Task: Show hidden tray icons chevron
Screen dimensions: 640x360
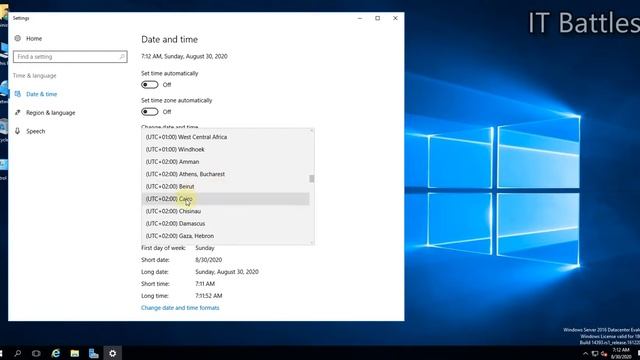Action: (x=585, y=353)
